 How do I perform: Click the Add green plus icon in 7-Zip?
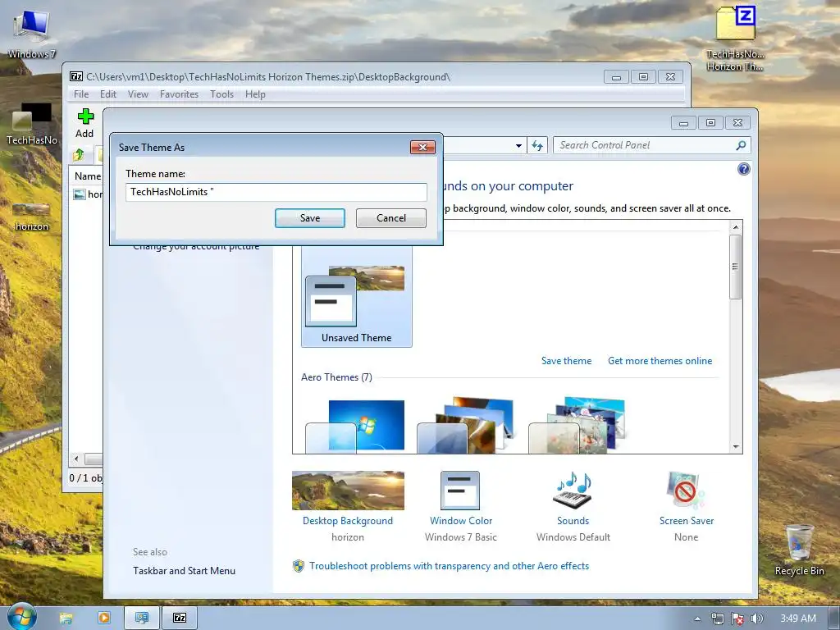[85, 116]
